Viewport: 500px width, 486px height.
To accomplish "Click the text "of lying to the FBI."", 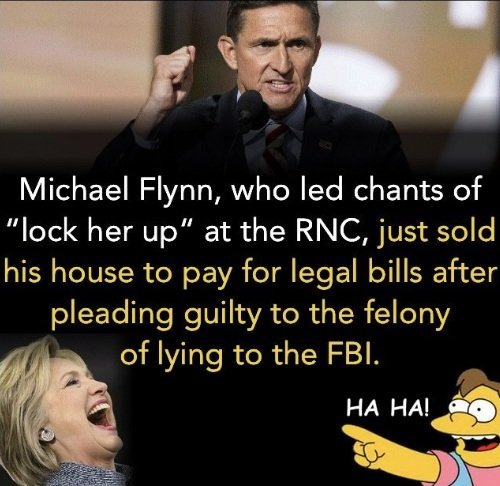I will point(250,354).
